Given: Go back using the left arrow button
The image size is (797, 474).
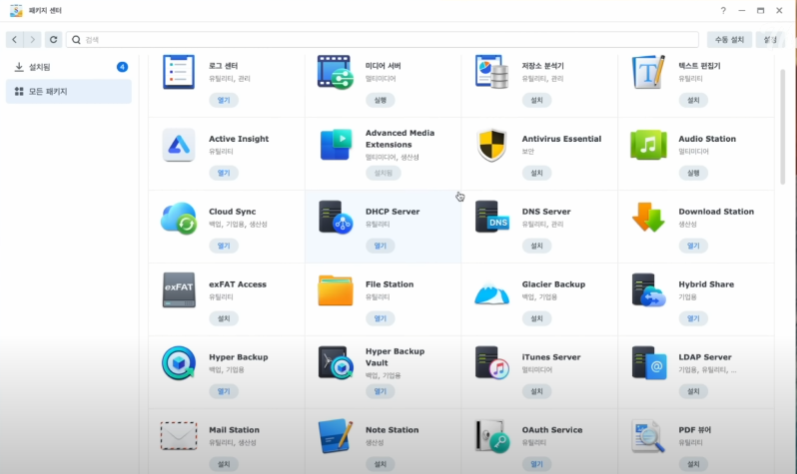Looking at the screenshot, I should coord(15,40).
